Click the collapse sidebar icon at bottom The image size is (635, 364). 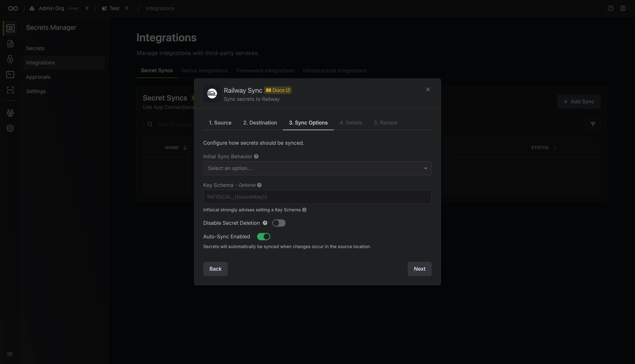[x=10, y=354]
